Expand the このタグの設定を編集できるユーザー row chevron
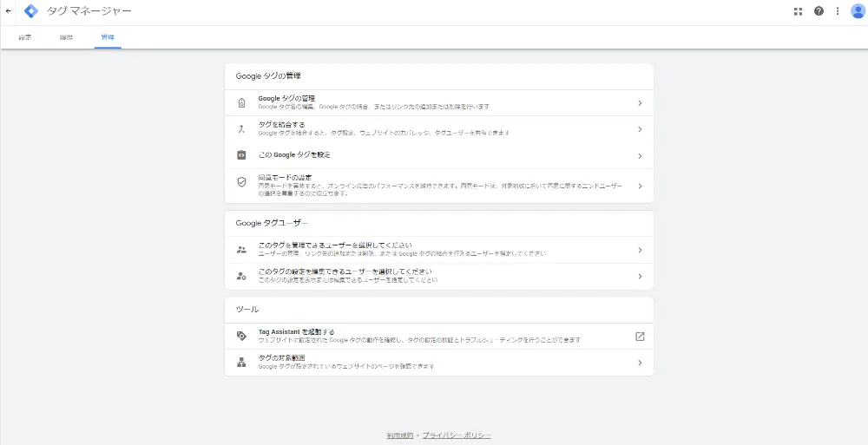Image resolution: width=868 pixels, height=445 pixels. click(640, 276)
